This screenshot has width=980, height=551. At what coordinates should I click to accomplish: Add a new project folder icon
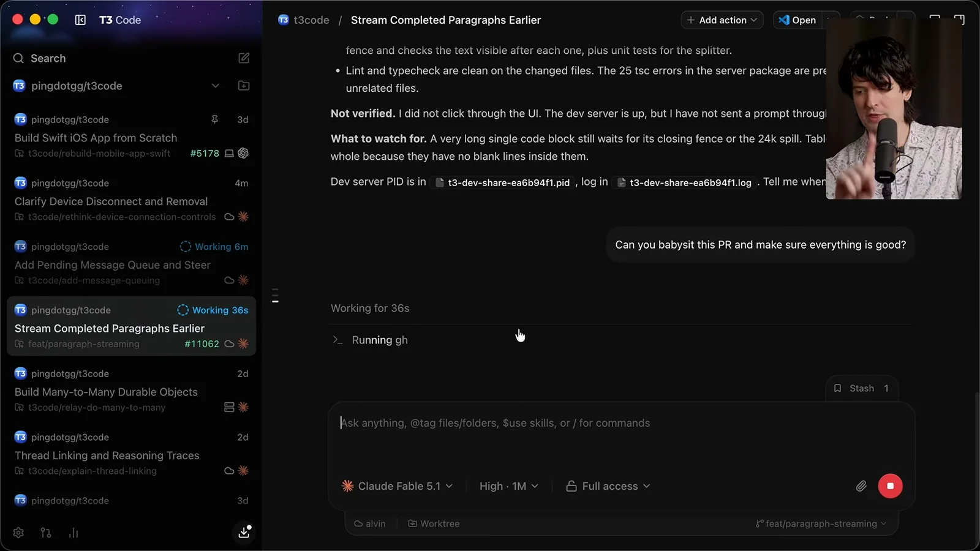[x=244, y=86]
